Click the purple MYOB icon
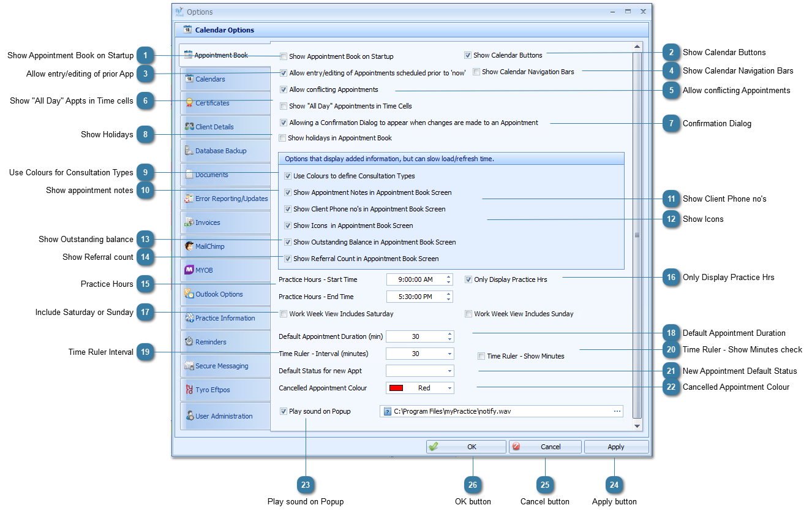This screenshot has height=516, width=812. [x=189, y=270]
